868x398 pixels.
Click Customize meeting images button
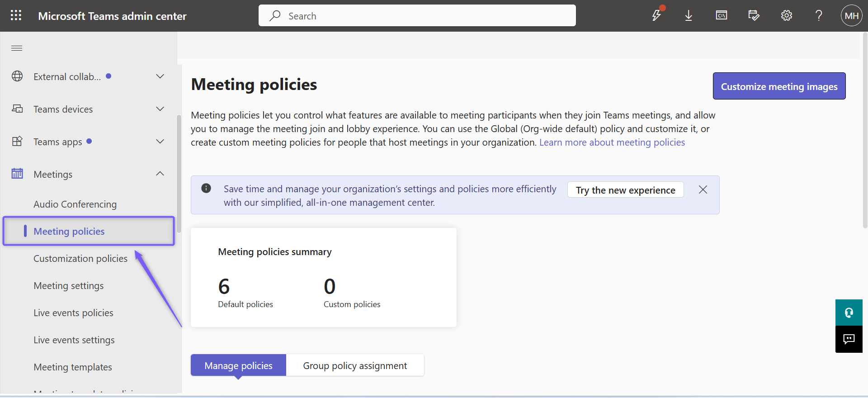tap(779, 86)
